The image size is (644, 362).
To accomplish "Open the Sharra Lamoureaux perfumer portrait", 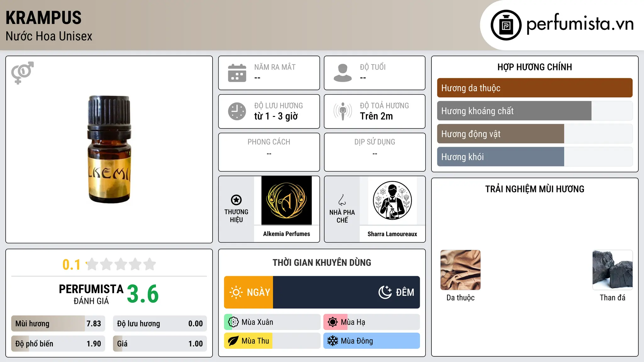I will coord(392,200).
